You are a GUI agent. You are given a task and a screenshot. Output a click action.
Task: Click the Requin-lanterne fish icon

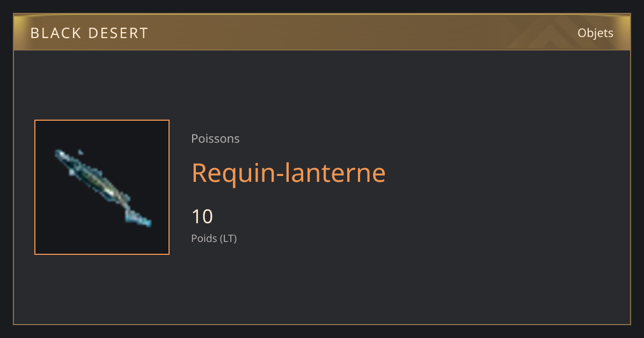click(103, 187)
